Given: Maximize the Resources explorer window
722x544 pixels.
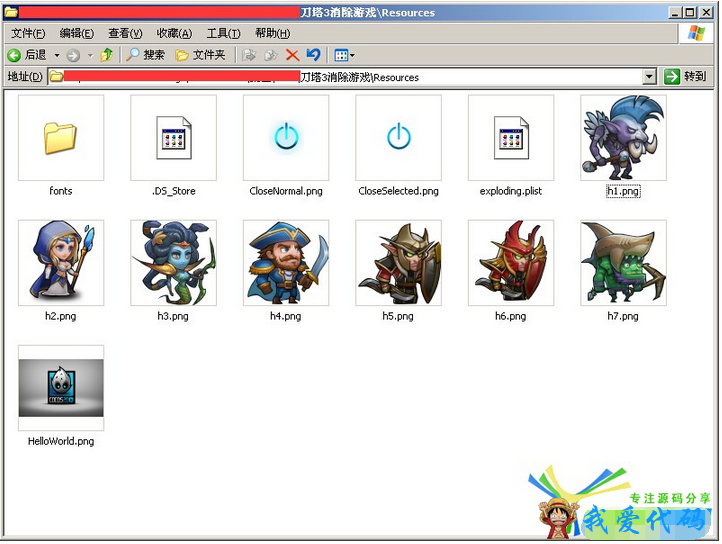Looking at the screenshot, I should tap(690, 12).
